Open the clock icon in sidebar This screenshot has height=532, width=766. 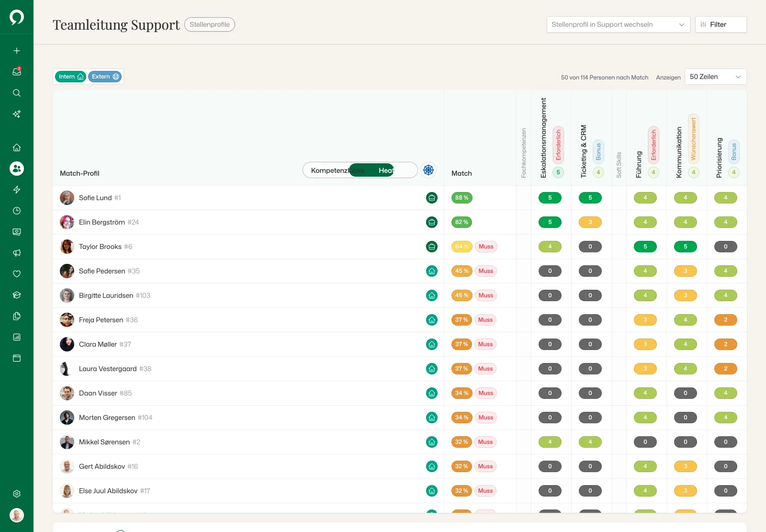[x=17, y=211]
